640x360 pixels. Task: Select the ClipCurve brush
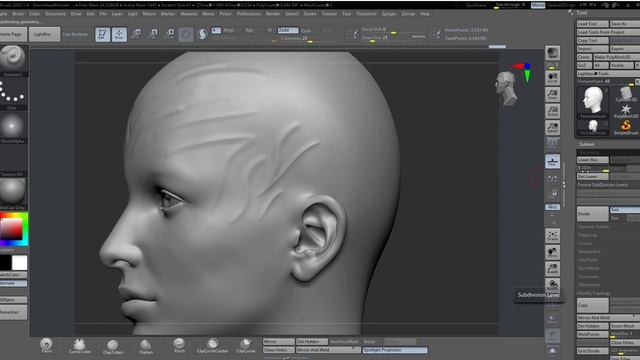246,346
